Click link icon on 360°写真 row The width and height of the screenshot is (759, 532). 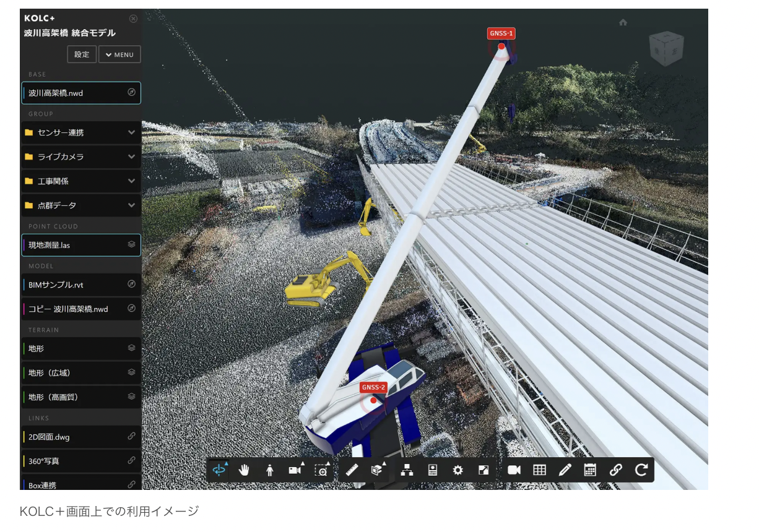click(131, 460)
